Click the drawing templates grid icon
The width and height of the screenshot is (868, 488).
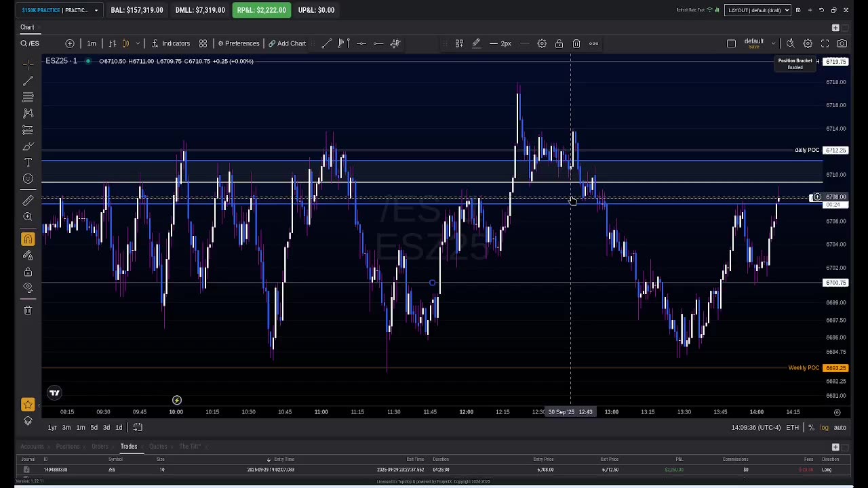[x=459, y=43]
